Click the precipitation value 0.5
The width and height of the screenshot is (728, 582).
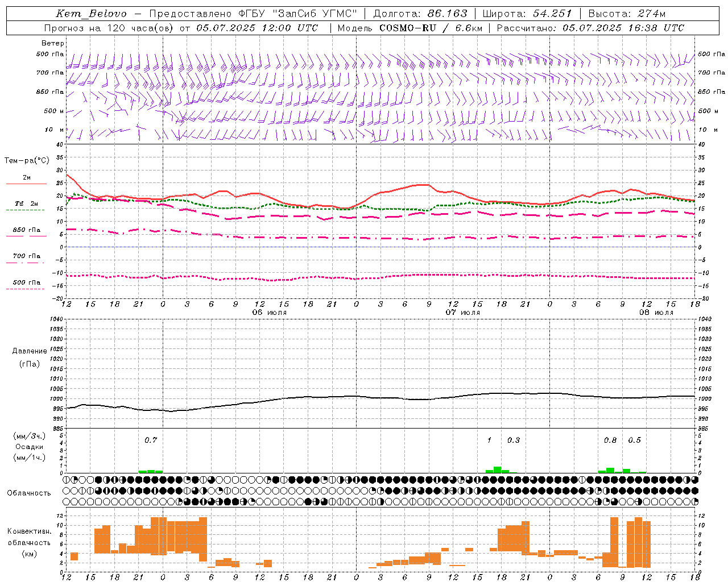click(x=635, y=440)
